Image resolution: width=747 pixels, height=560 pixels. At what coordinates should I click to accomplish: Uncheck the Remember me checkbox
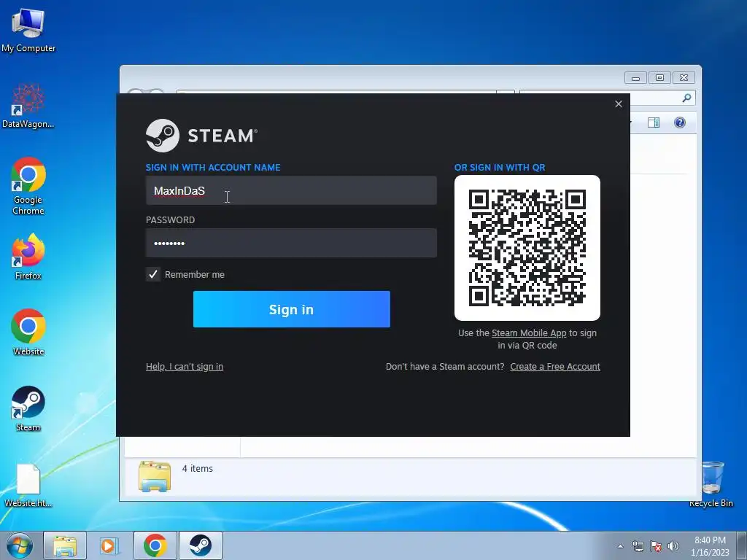tap(153, 274)
